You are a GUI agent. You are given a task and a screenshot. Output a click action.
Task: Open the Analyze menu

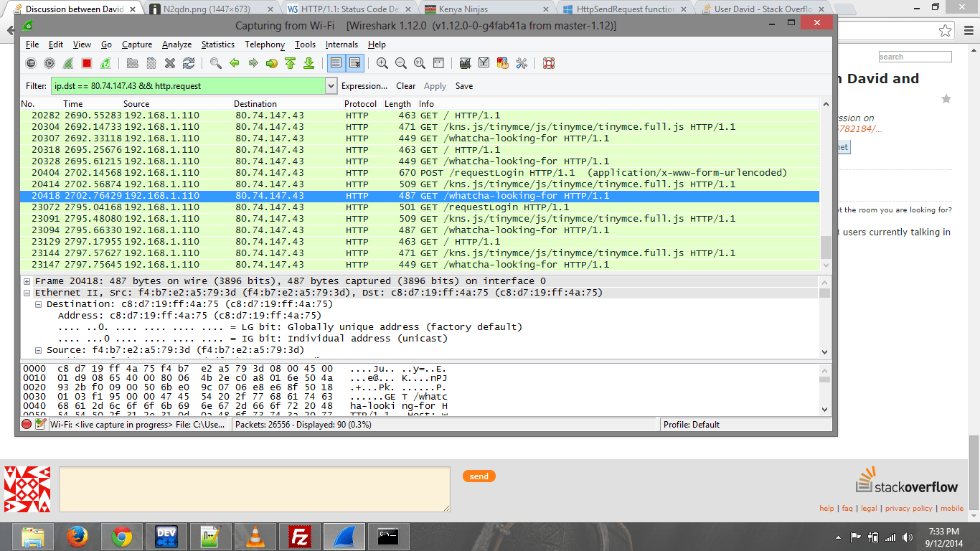[x=177, y=44]
